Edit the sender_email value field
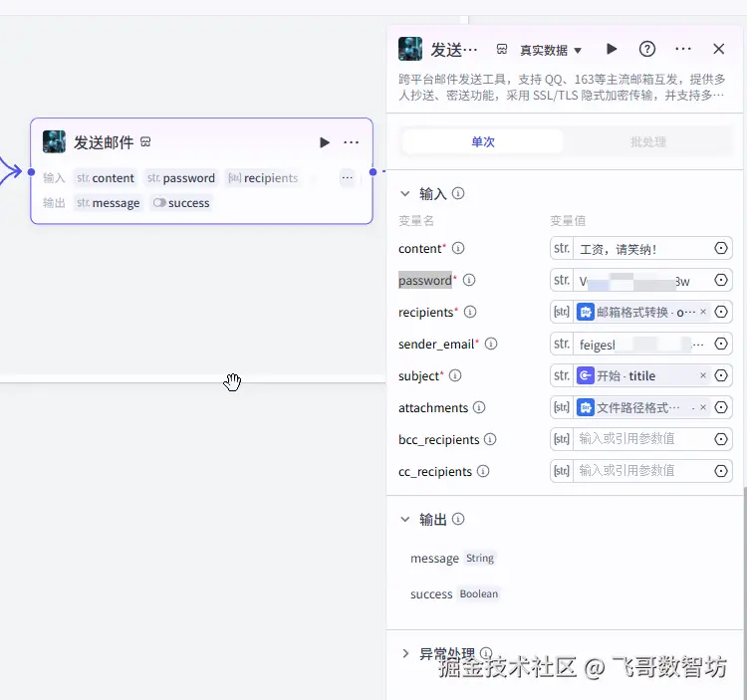Screen dimensions: 747x700 point(641,345)
